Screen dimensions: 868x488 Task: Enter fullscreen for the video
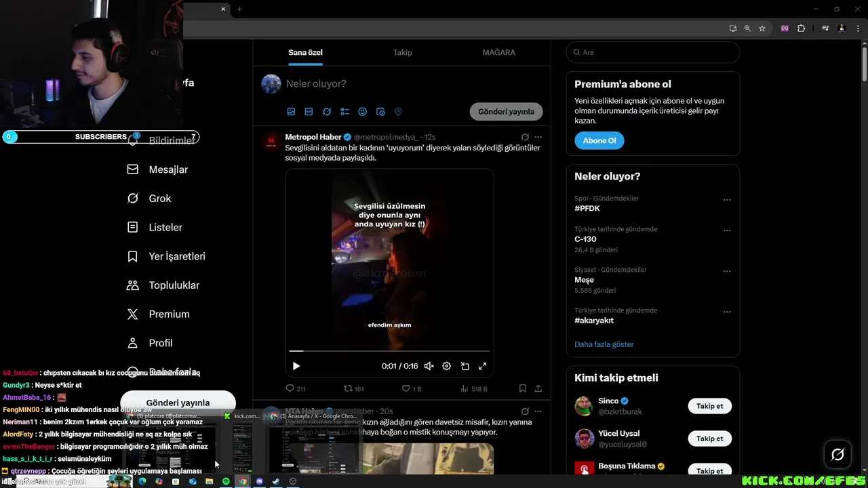click(x=483, y=366)
